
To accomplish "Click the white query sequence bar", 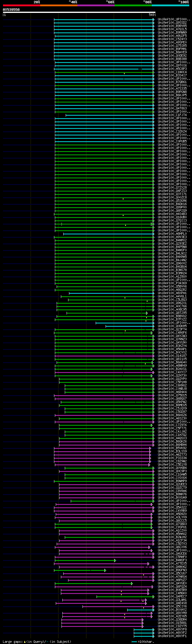I will point(79,12).
